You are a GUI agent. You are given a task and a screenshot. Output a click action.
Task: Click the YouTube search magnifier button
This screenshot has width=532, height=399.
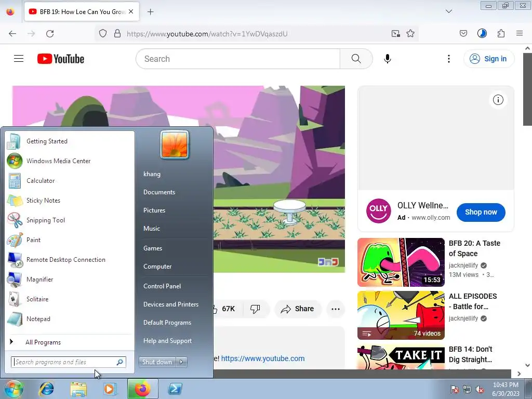click(x=356, y=59)
